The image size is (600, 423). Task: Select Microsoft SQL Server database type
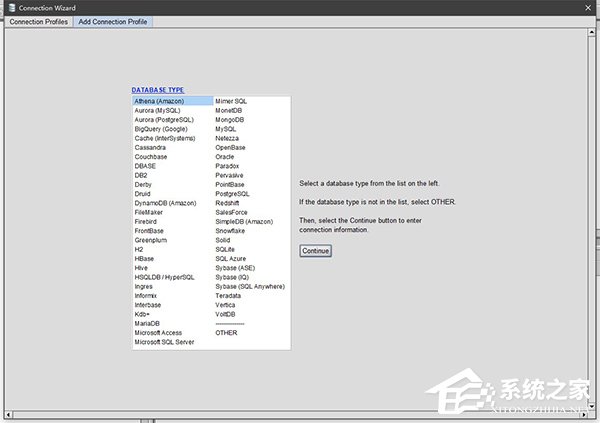click(x=164, y=342)
